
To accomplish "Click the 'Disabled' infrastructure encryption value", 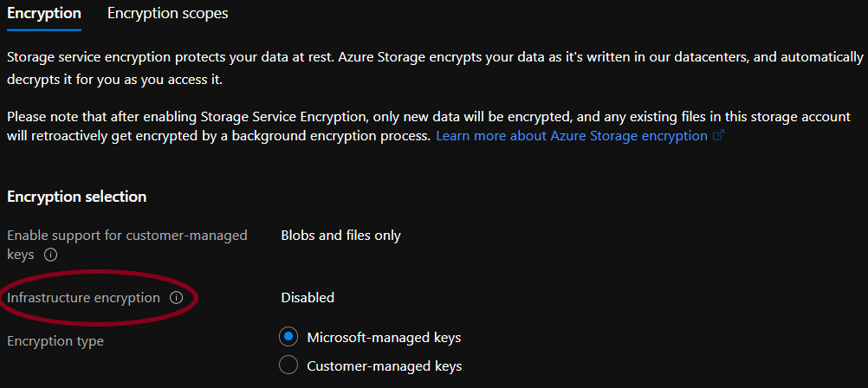I will click(x=308, y=298).
